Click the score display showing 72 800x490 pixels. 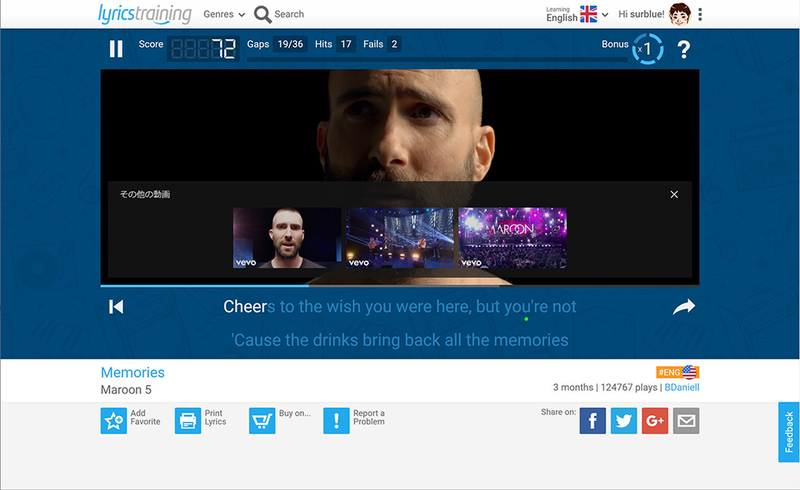203,49
